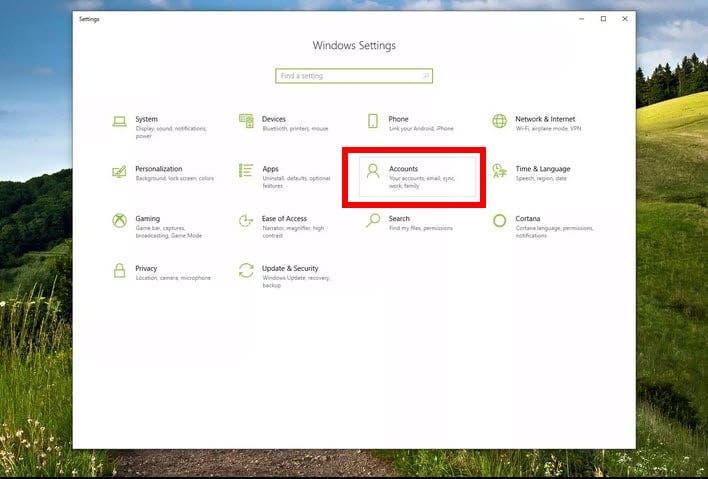The image size is (708, 479).
Task: Click 'Uninstall, defaults, optional features' description
Action: (x=296, y=182)
